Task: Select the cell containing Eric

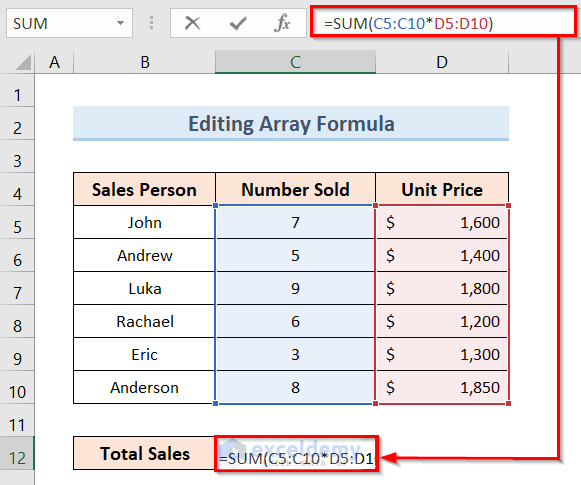Action: coord(145,354)
